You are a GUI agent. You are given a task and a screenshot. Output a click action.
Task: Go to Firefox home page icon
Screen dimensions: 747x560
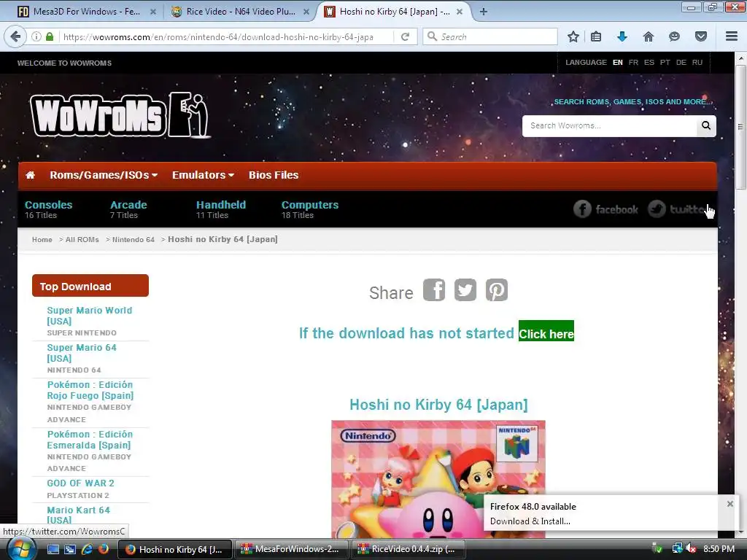tap(649, 36)
